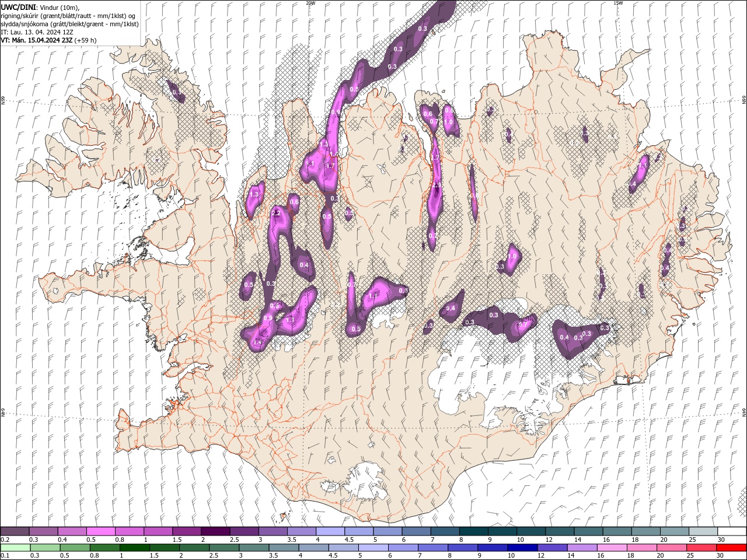This screenshot has width=747, height=560.
Task: Pick rain scale swatch between 14 and 16
Action: pos(582,548)
